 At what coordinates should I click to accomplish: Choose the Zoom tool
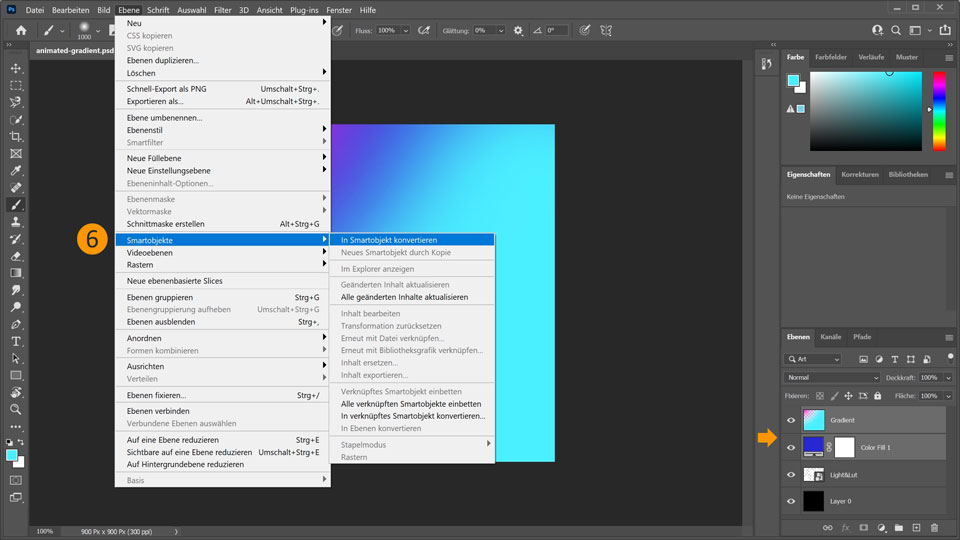point(16,409)
